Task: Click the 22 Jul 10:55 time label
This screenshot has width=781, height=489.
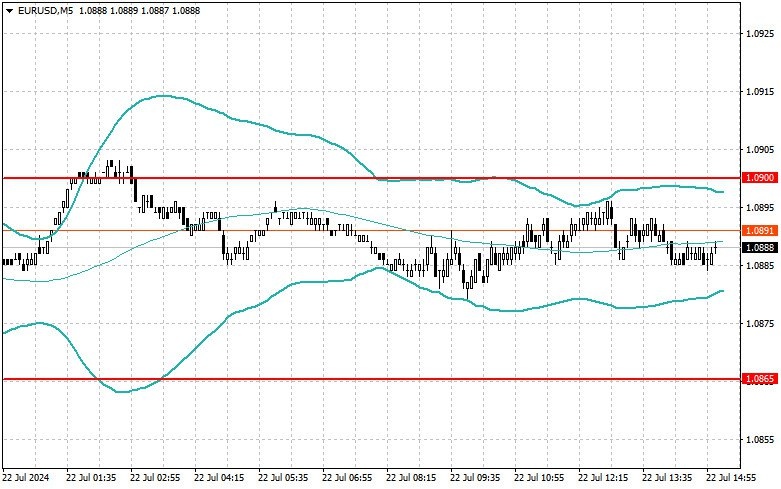Action: (539, 478)
